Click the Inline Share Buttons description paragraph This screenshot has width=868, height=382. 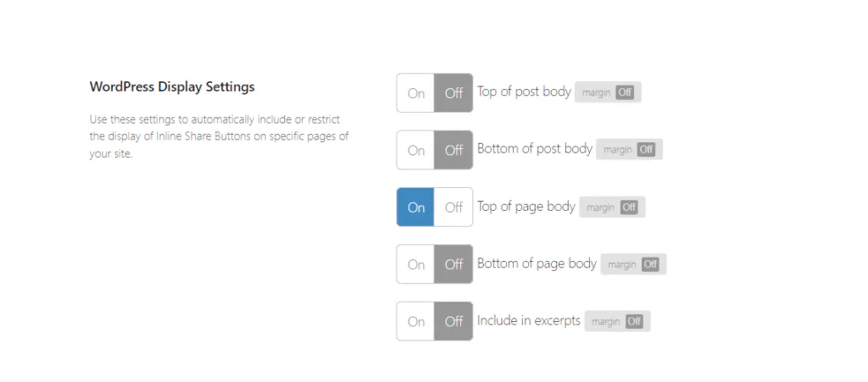click(x=219, y=137)
